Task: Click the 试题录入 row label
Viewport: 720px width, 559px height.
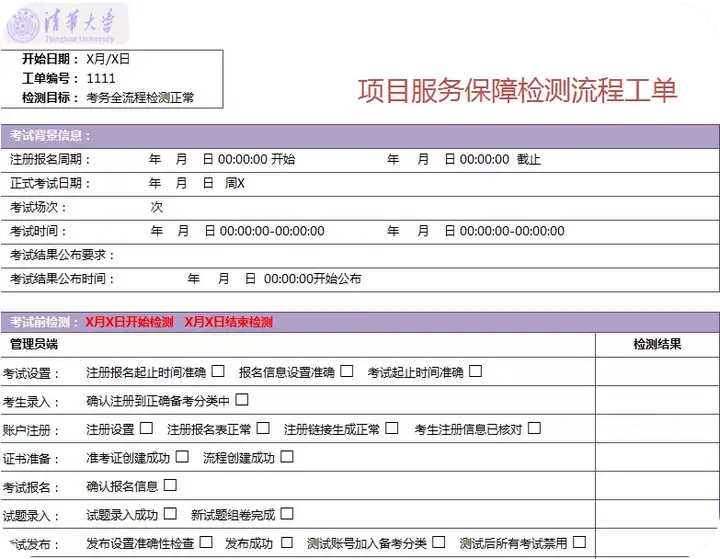Action: [x=32, y=516]
